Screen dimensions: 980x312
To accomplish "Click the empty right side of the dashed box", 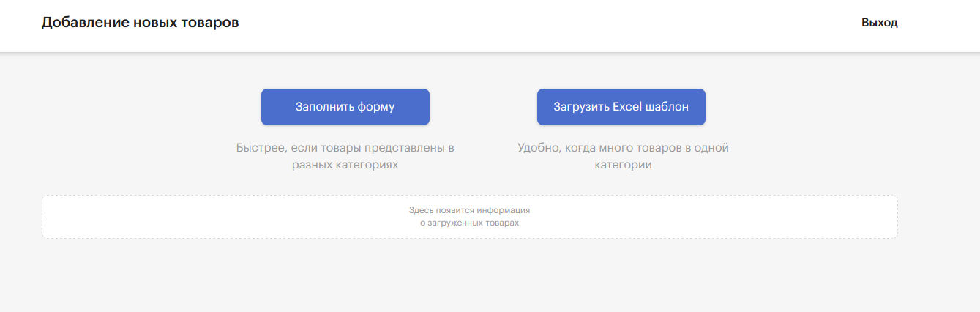I will click(768, 217).
